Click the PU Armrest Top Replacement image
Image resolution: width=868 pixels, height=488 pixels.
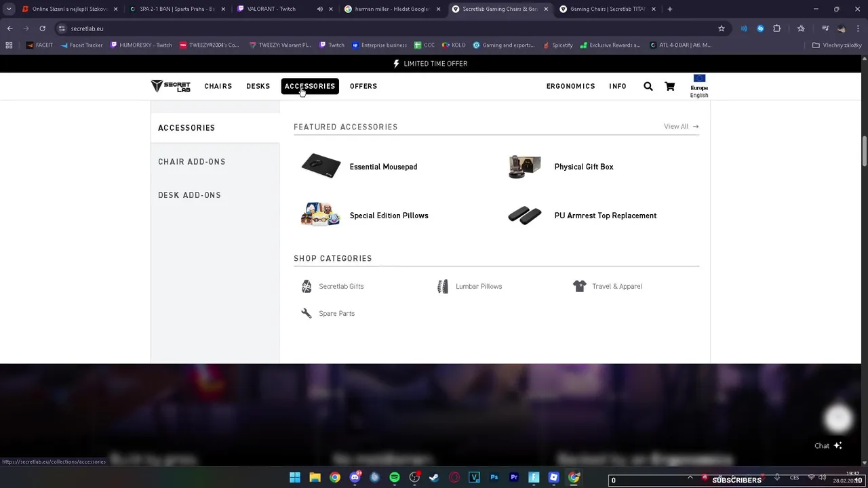point(525,216)
